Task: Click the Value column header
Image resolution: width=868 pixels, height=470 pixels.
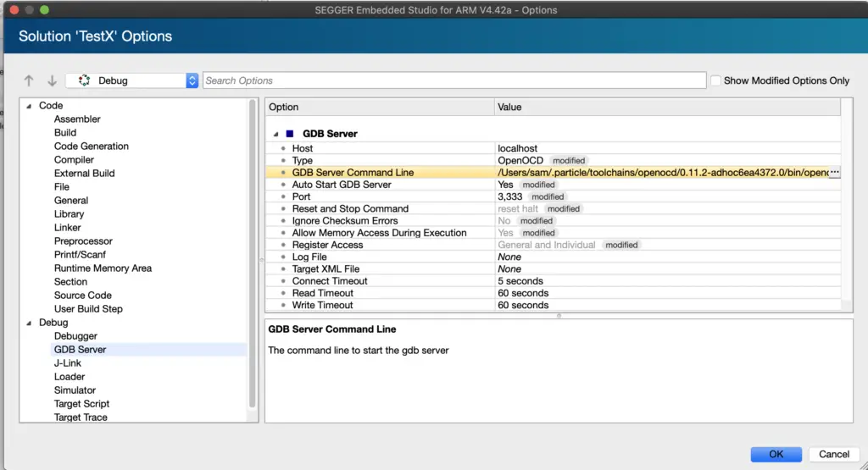Action: coord(667,108)
